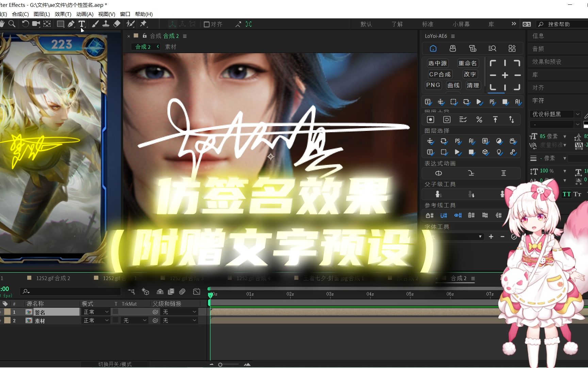Select the Rotation tool

(25, 24)
